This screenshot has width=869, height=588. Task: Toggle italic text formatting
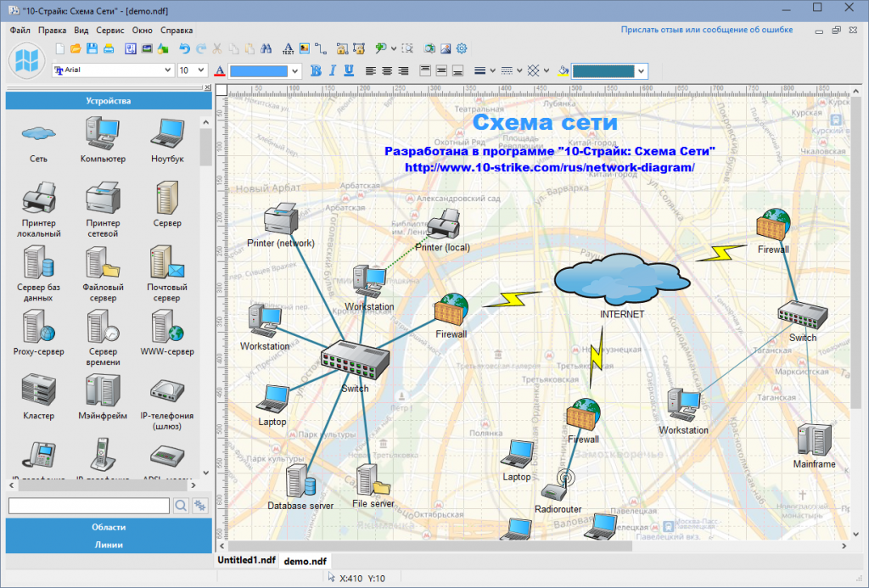pyautogui.click(x=332, y=70)
